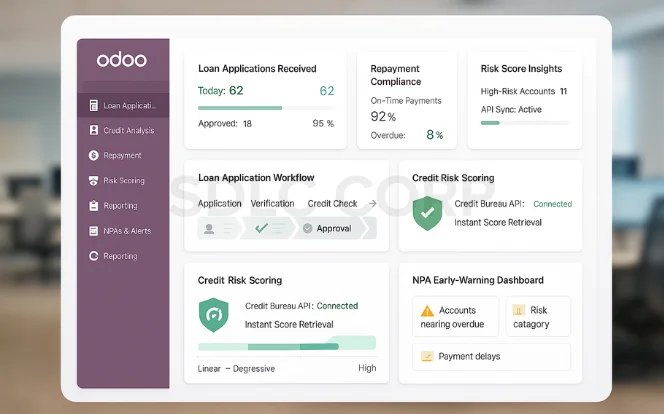This screenshot has height=414, width=664.
Task: Click the green gauge shield icon
Action: [214, 315]
